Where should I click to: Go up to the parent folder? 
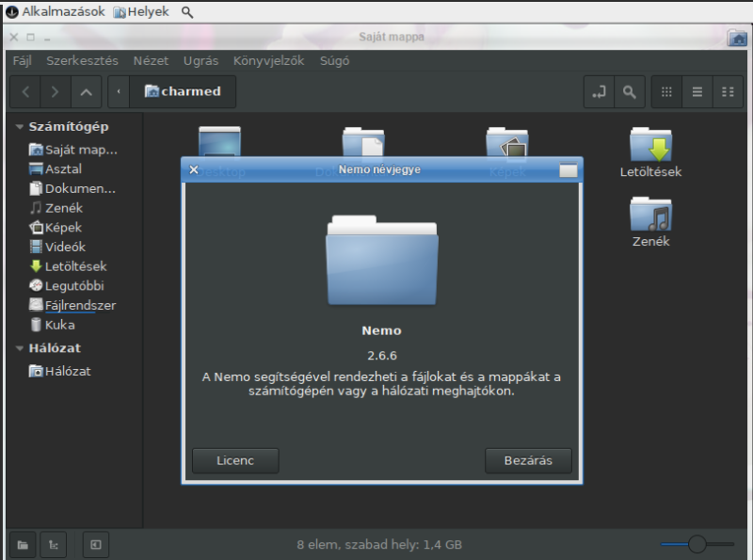[x=86, y=91]
